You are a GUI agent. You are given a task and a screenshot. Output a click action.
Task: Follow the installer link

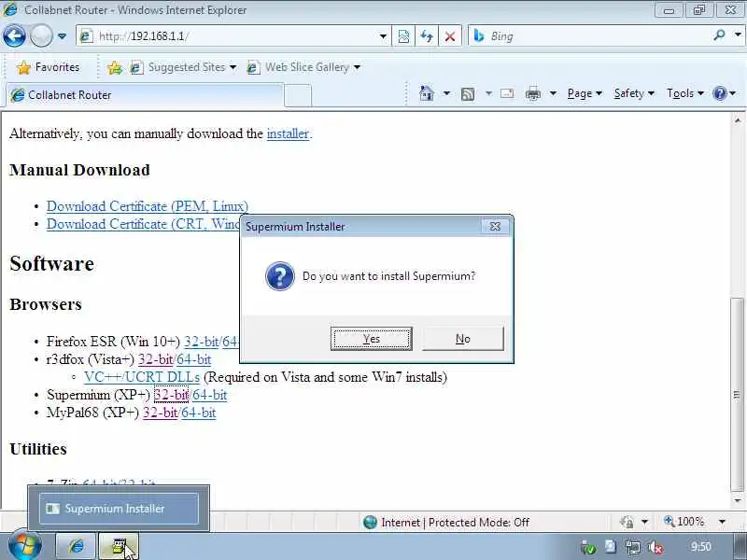pyautogui.click(x=288, y=133)
